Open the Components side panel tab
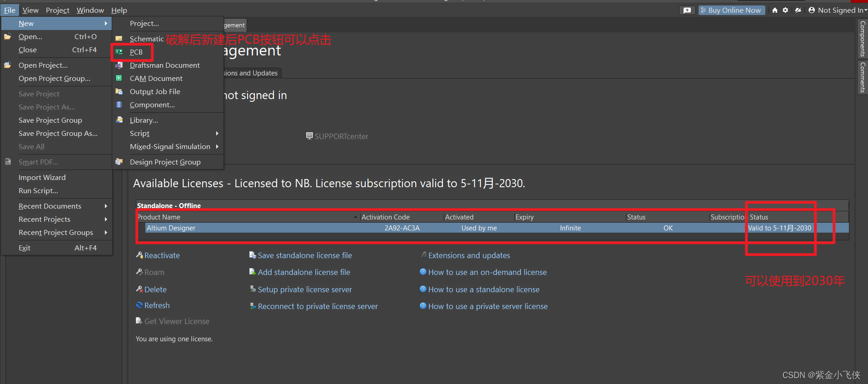Viewport: 868px width, 384px height. (863, 39)
